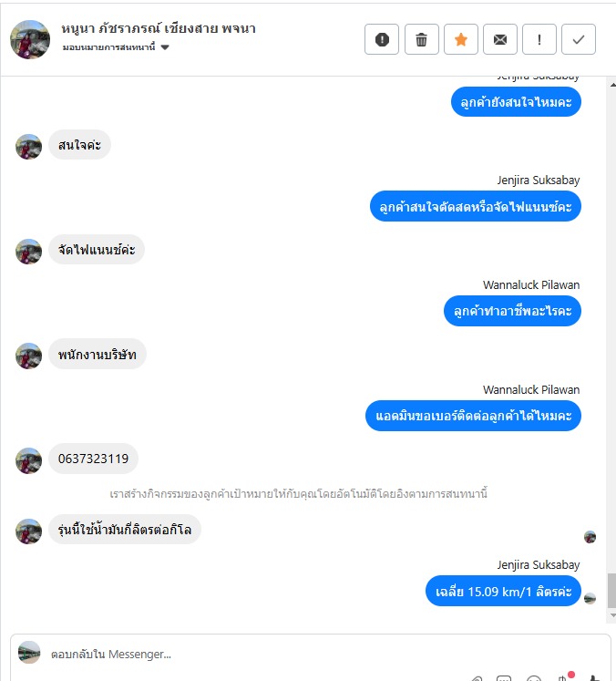
Task: Toggle the orange star follow-up marker
Action: click(x=460, y=39)
